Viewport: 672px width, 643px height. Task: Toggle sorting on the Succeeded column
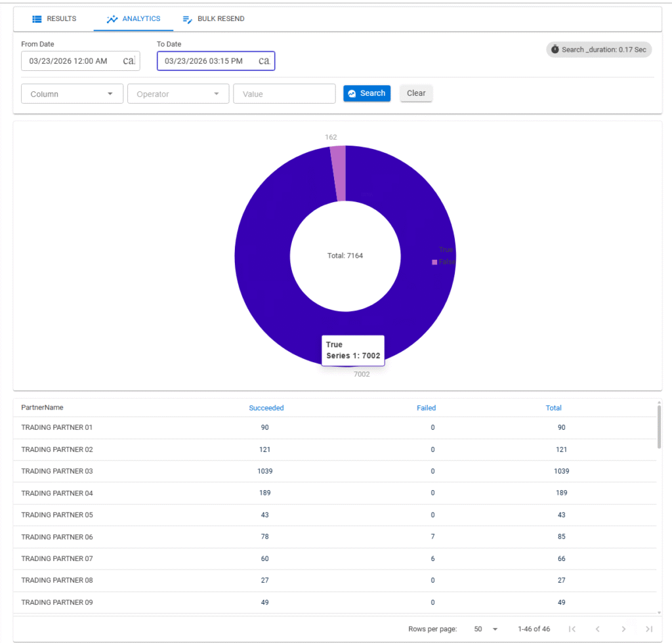(x=266, y=407)
